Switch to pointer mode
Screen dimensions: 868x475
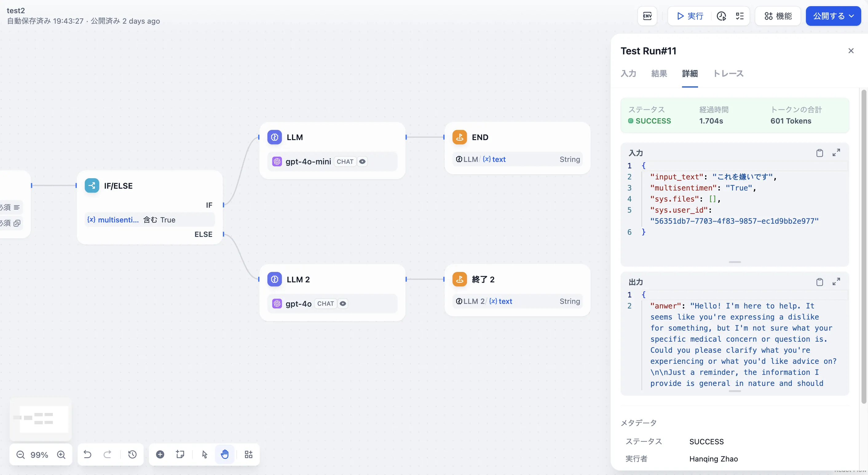pyautogui.click(x=204, y=454)
